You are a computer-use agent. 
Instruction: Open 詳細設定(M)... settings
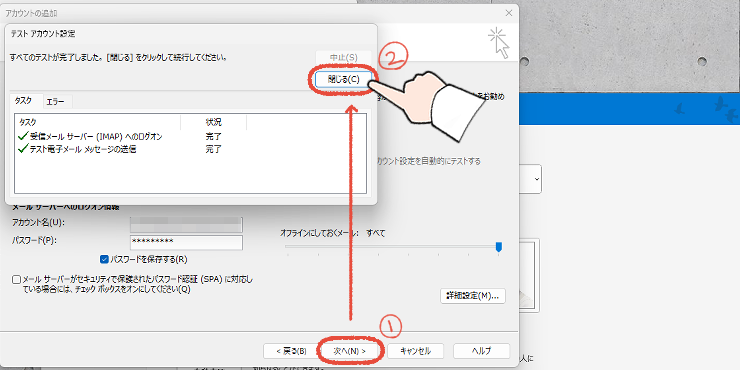[473, 296]
